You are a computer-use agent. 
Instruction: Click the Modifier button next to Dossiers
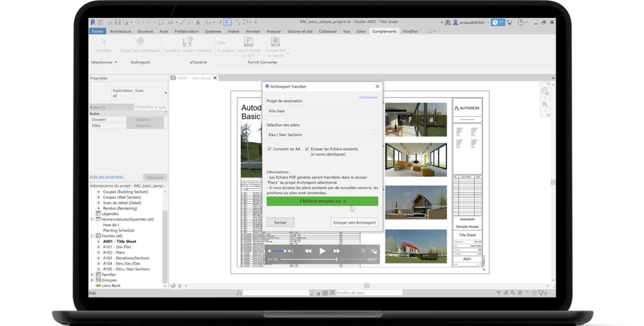pyautogui.click(x=145, y=119)
